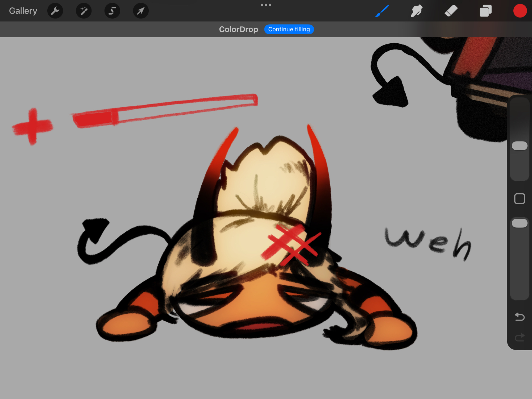Activate the Selection tool
The width and height of the screenshot is (532, 399).
(x=112, y=11)
